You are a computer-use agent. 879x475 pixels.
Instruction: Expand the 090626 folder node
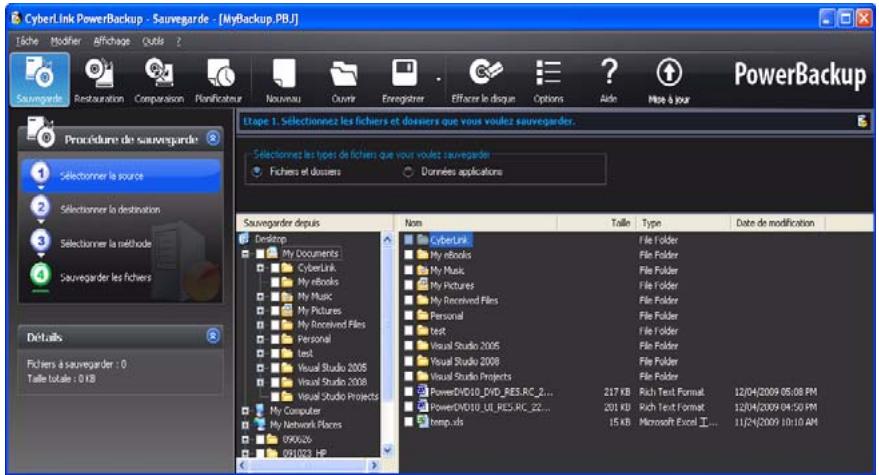pos(246,439)
